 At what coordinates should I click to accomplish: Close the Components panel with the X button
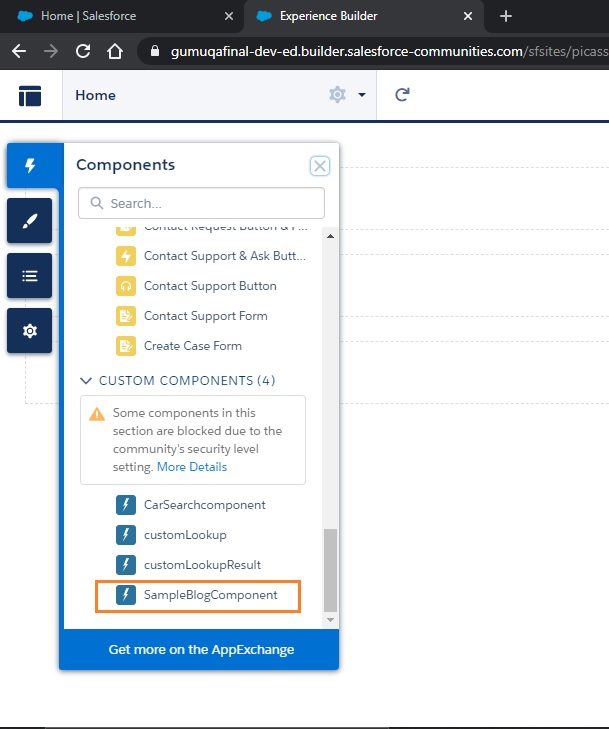[320, 166]
